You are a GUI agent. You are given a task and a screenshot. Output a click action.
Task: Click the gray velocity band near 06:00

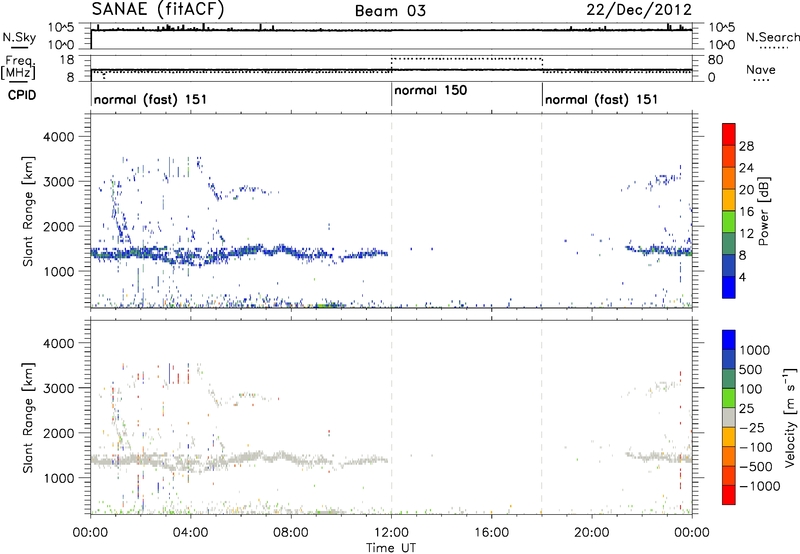241,458
